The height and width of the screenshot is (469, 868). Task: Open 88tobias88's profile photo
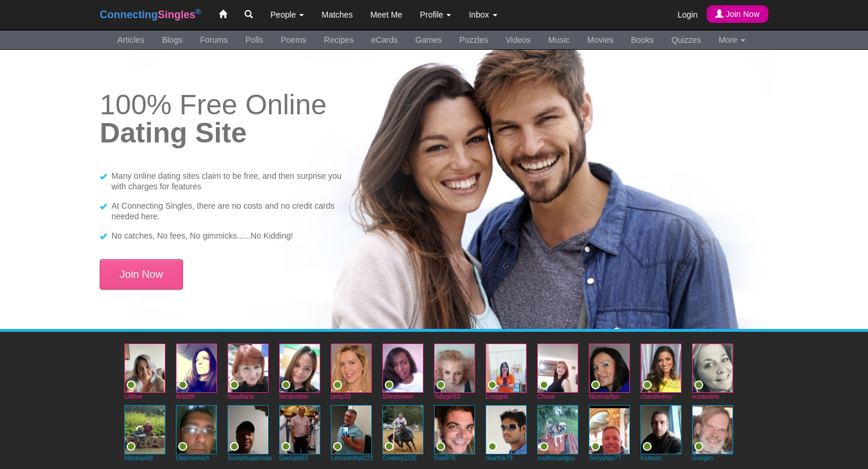point(145,430)
